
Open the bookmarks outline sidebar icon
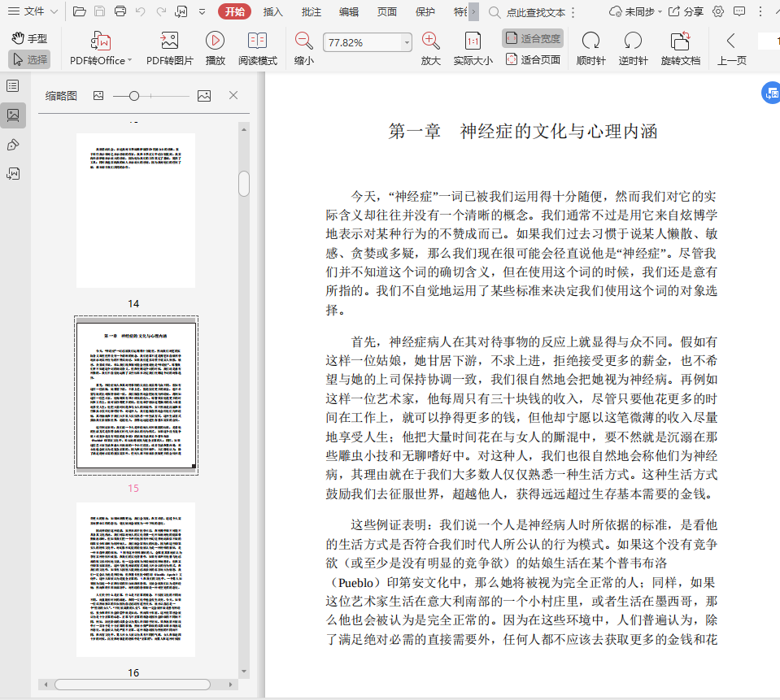pyautogui.click(x=13, y=85)
